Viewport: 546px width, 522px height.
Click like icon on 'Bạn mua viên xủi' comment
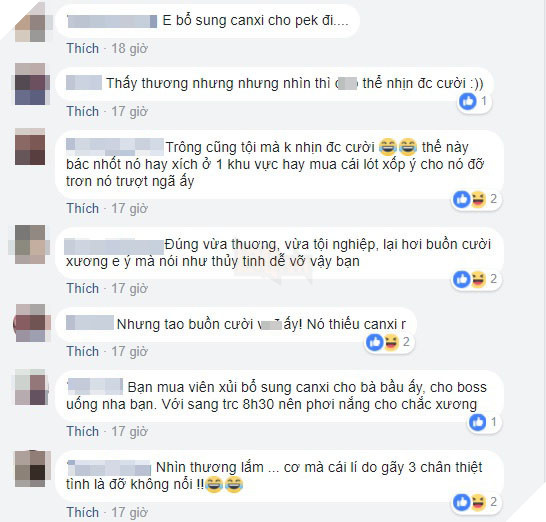[x=477, y=422]
